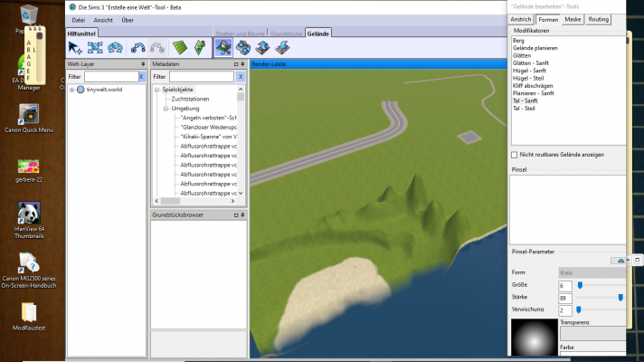Image resolution: width=644 pixels, height=362 pixels.
Task: Switch to the Formen tab
Action: tap(548, 19)
